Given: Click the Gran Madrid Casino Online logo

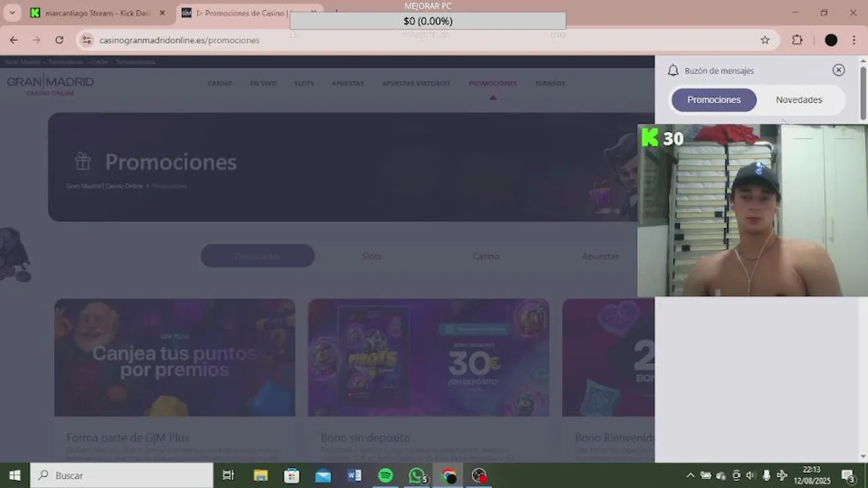Looking at the screenshot, I should (50, 85).
